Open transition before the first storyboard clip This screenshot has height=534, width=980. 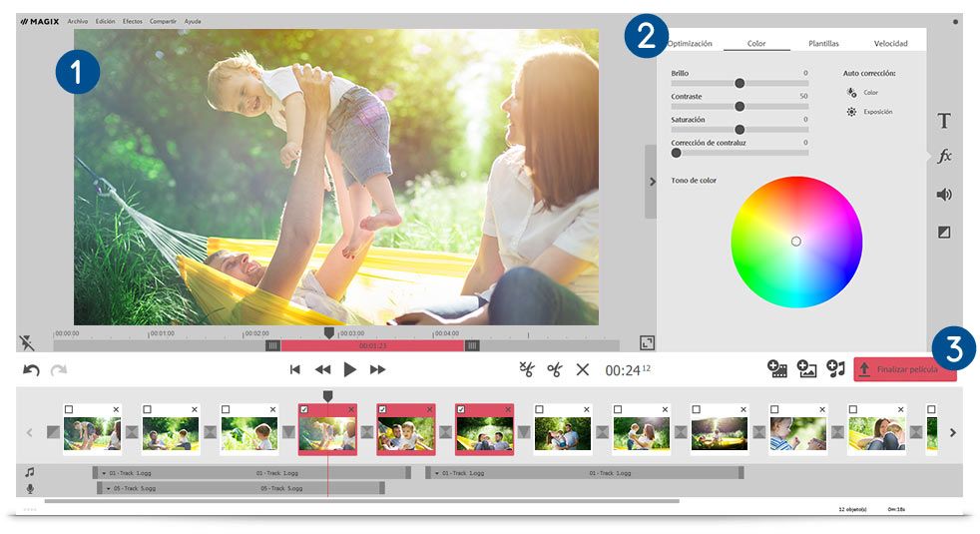(53, 432)
